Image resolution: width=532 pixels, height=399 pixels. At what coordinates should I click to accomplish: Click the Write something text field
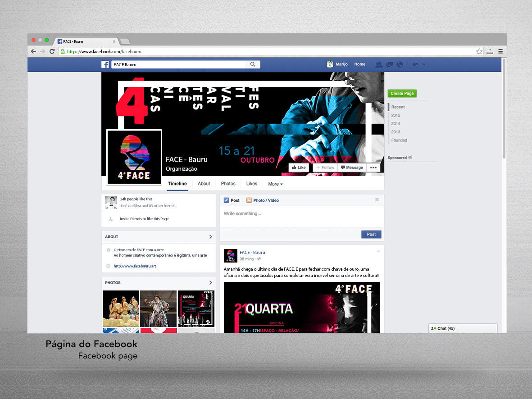click(x=302, y=217)
